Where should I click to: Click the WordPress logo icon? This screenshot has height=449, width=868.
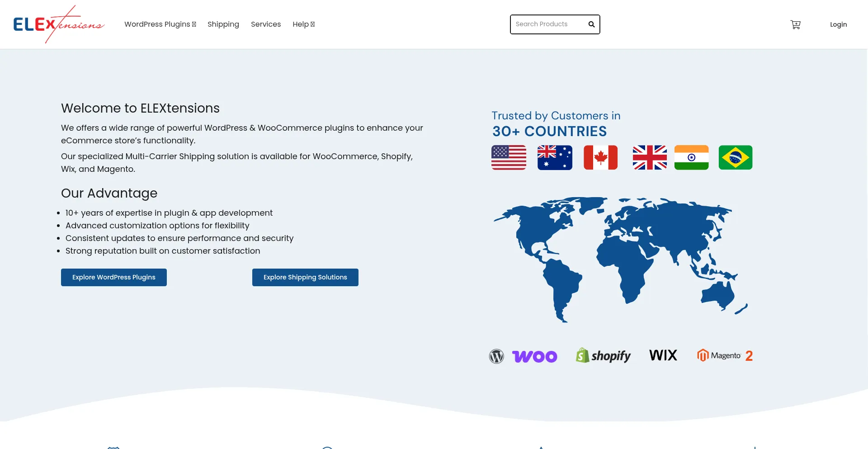tap(496, 356)
